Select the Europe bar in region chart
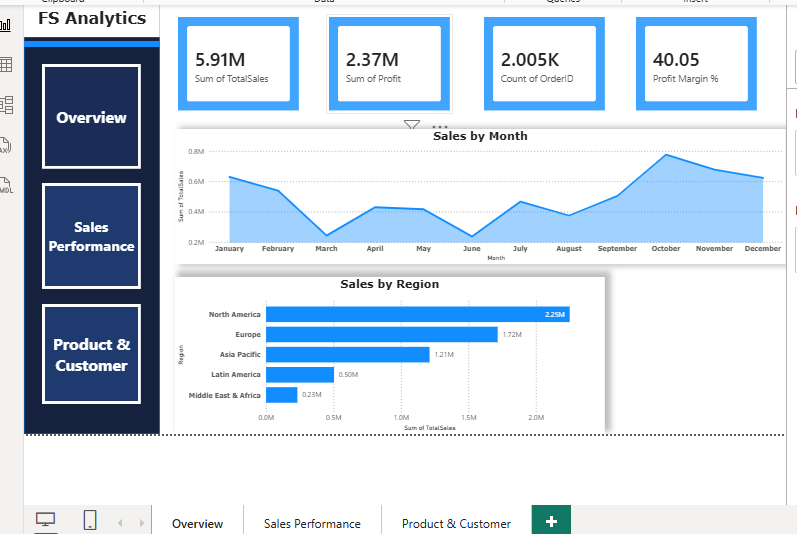This screenshot has height=534, width=797. 382,334
